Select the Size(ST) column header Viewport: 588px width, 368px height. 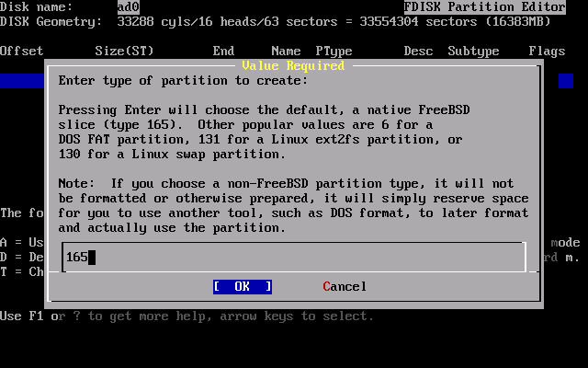[124, 51]
